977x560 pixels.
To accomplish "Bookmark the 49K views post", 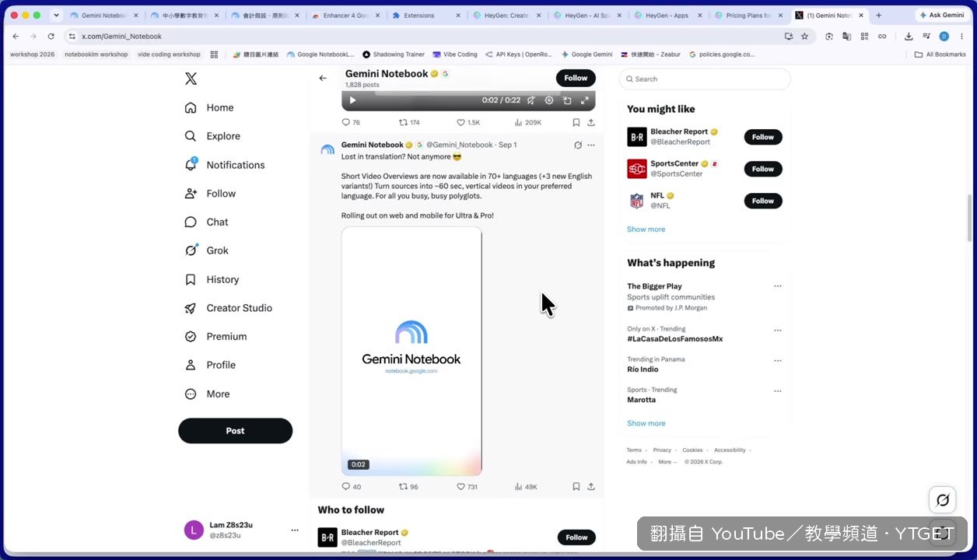I will click(576, 487).
